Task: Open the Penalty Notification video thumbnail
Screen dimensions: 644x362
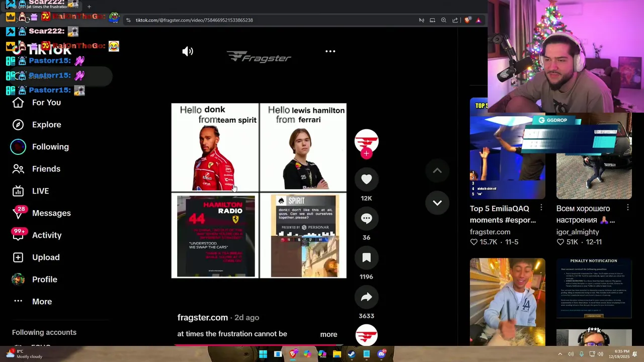Action: (x=594, y=288)
